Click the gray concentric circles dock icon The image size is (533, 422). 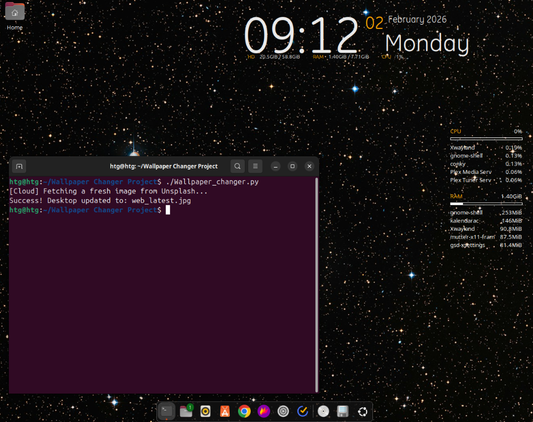(x=283, y=411)
